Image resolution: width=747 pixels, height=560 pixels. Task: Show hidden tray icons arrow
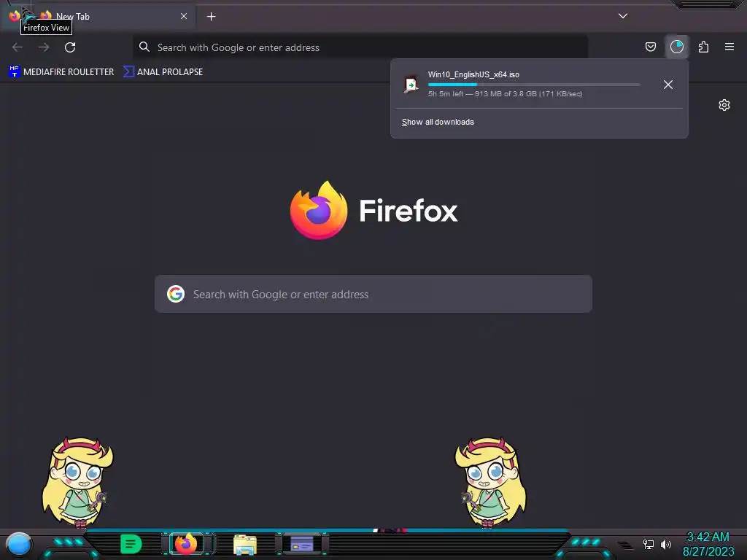[x=625, y=545]
